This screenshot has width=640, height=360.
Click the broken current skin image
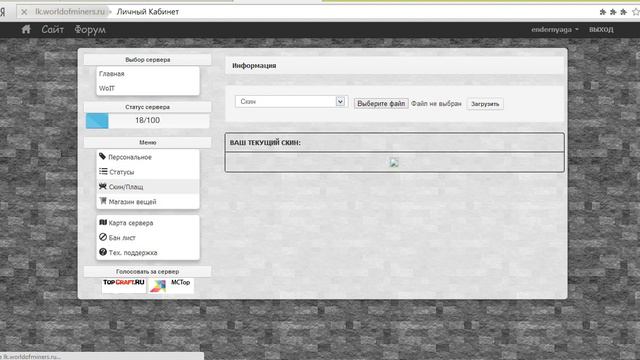[x=394, y=163]
